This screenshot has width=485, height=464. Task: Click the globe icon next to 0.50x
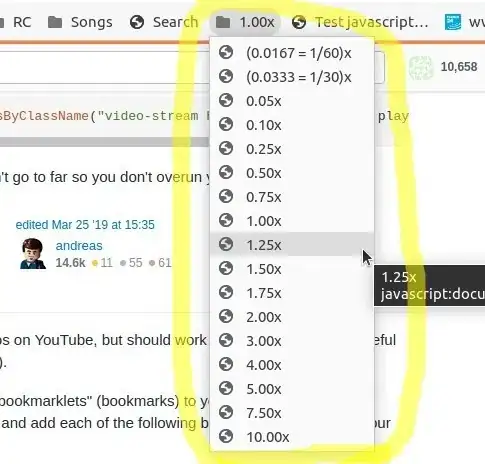tap(226, 172)
